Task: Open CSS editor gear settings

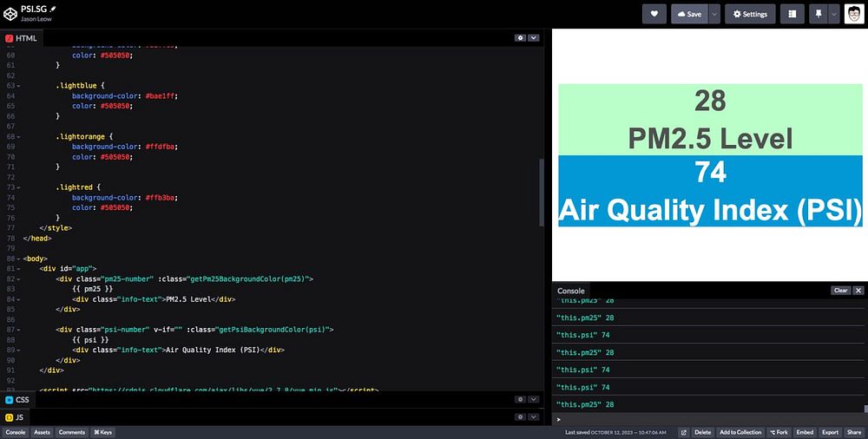Action: pos(520,399)
